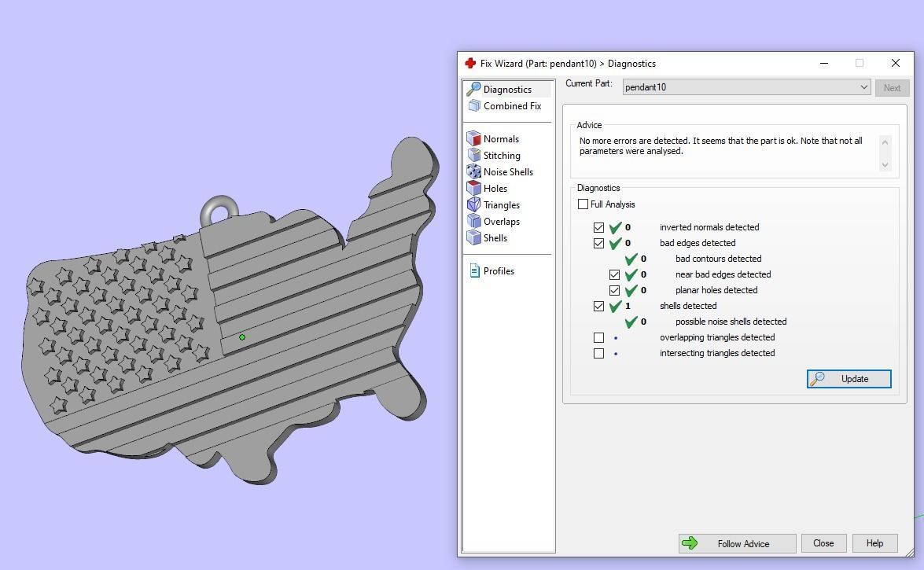Click the Update button
This screenshot has width=924, height=570.
[849, 378]
